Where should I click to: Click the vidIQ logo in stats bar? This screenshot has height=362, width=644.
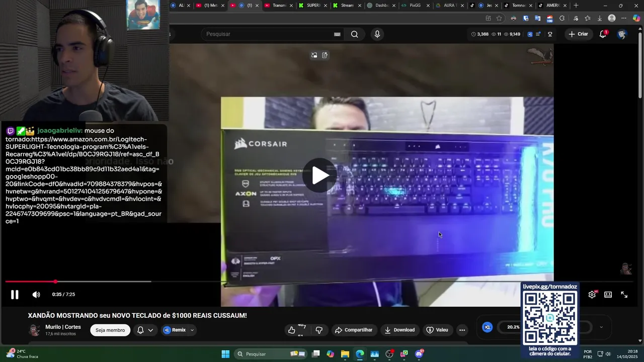(530, 34)
